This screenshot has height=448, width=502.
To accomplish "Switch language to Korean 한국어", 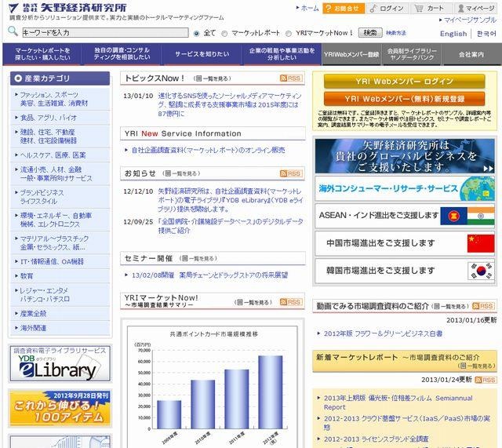I will tap(486, 34).
